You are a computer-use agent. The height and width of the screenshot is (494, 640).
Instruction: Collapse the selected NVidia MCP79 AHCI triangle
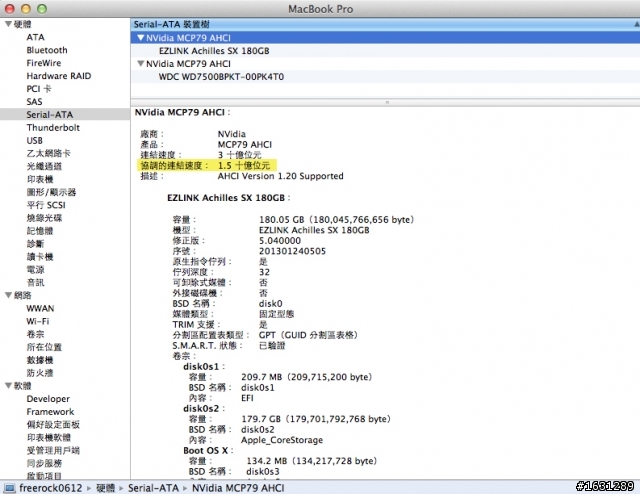(141, 38)
